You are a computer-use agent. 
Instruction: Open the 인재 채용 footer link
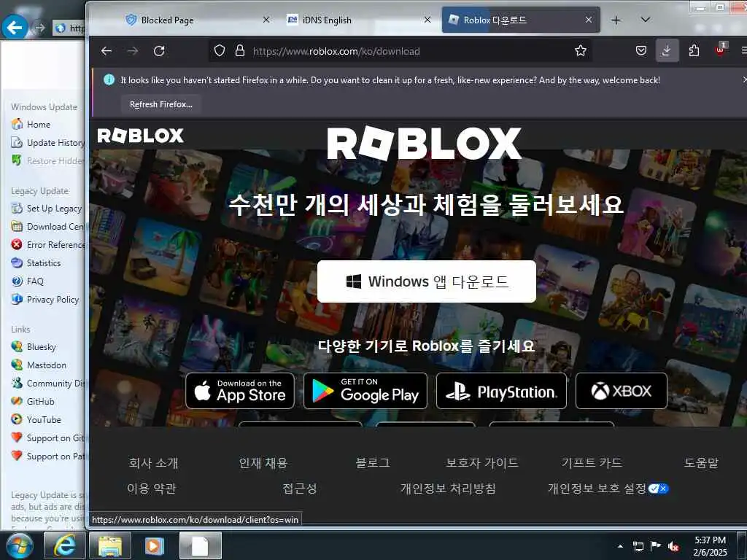263,463
